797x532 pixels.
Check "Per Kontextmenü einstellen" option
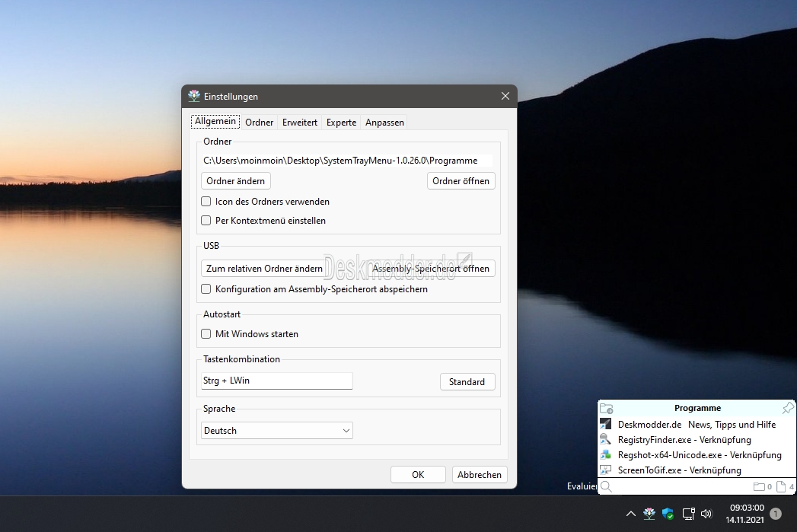[206, 221]
